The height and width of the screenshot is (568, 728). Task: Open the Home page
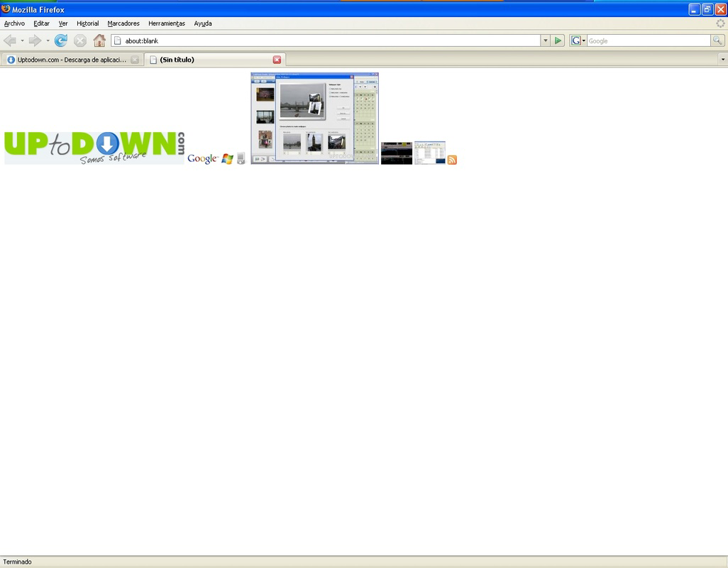[99, 40]
